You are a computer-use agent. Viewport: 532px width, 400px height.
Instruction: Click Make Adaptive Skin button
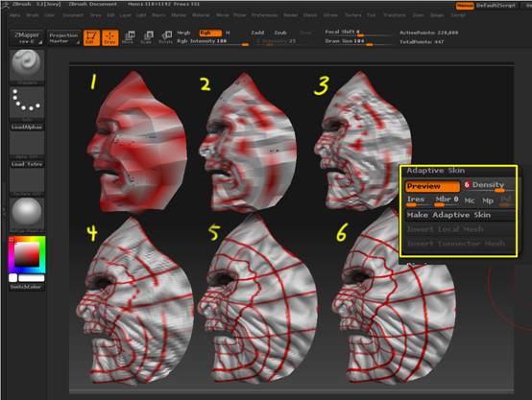click(x=460, y=215)
